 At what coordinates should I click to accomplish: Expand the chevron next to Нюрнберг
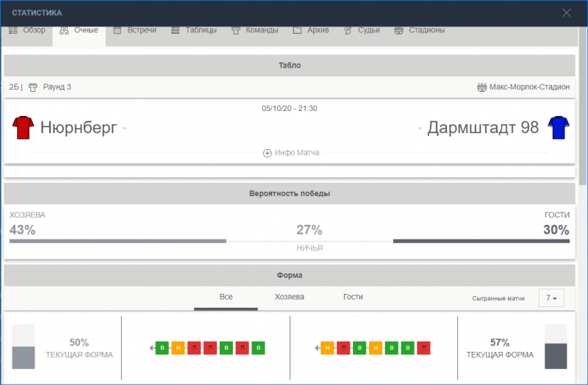tap(124, 128)
